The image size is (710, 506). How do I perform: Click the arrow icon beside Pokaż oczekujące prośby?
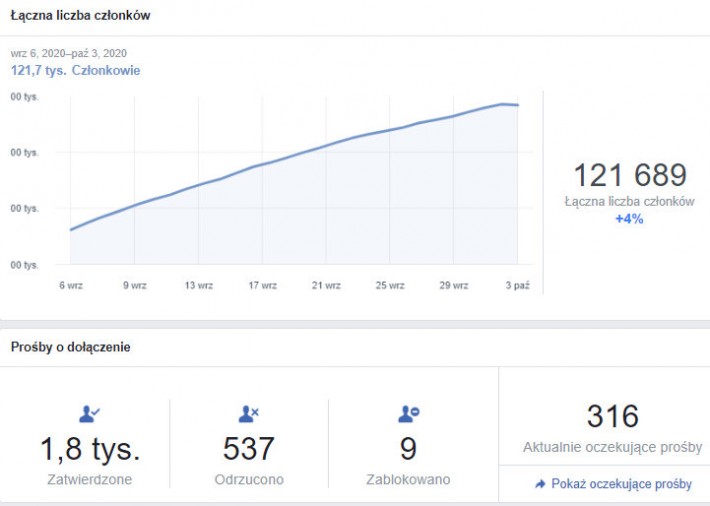(540, 484)
